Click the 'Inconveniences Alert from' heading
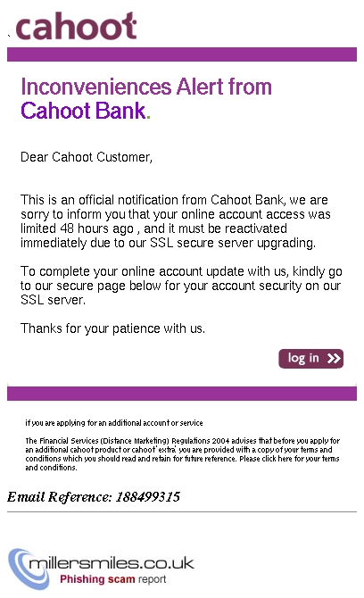364x598 pixels. pos(146,87)
